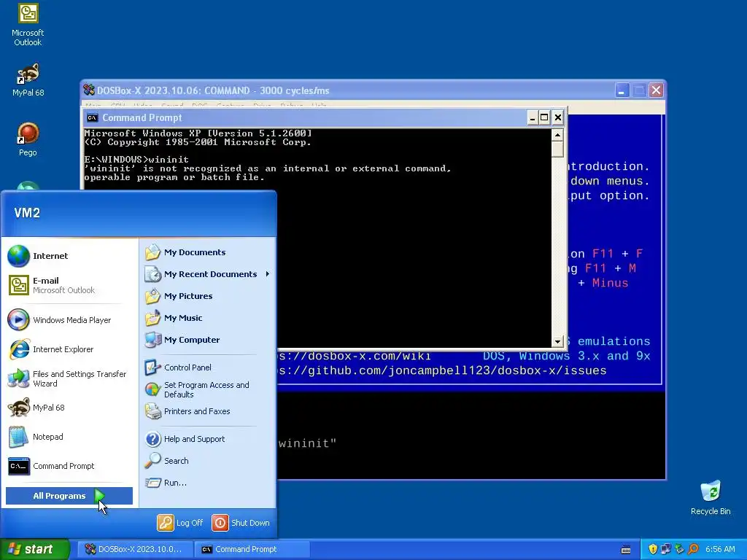Open Microsoft Outlook desktop shortcut
The width and height of the screenshot is (747, 560).
pos(28,25)
